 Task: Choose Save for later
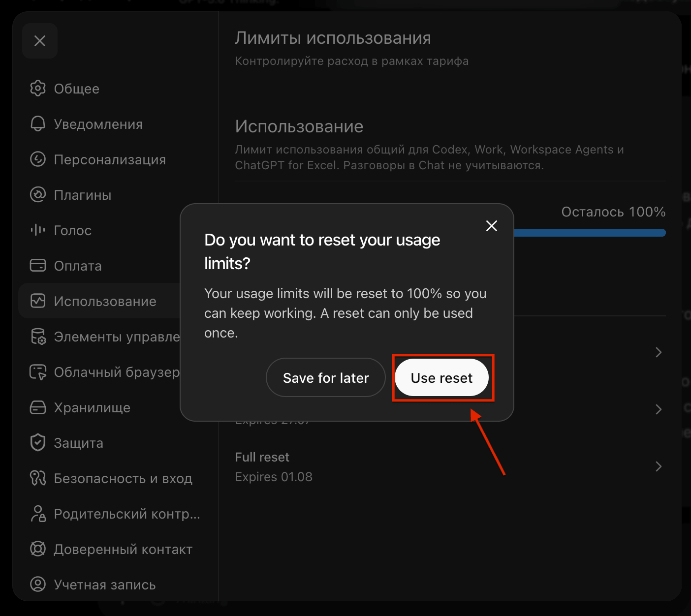tap(326, 378)
